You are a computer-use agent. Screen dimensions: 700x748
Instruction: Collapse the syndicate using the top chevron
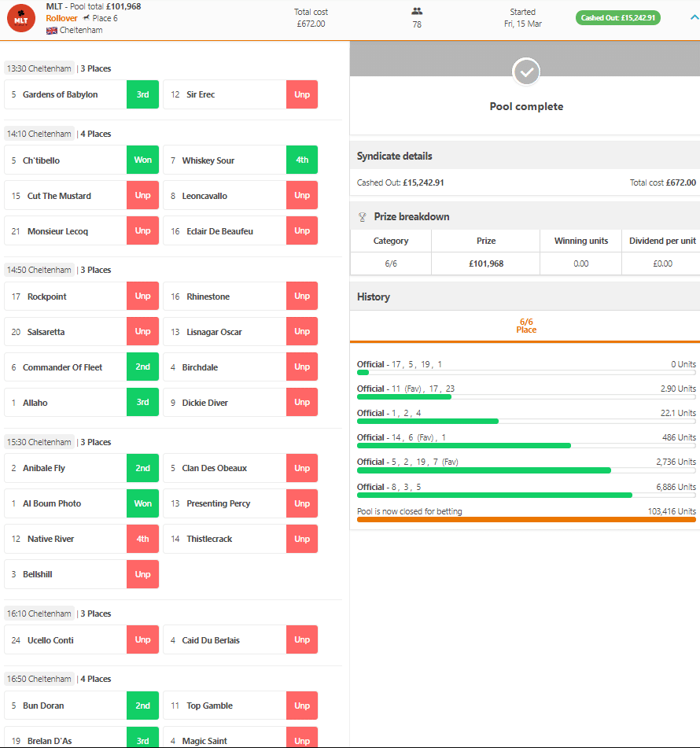tap(693, 17)
